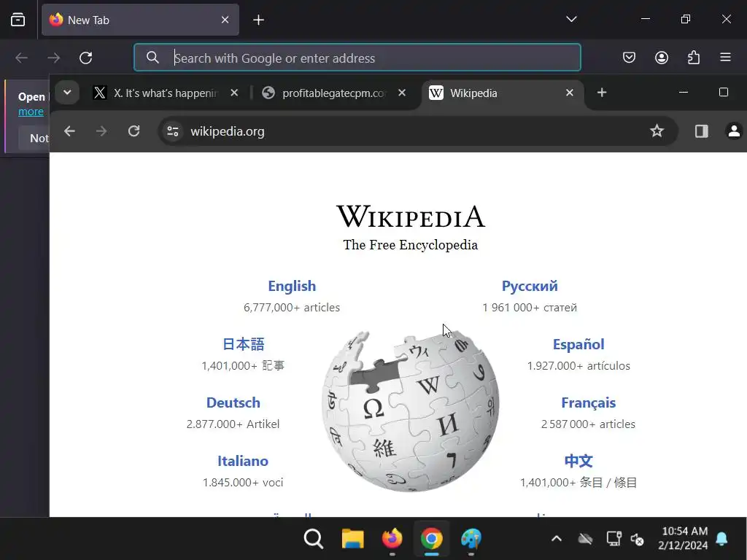
Task: Click muted volume tray icon
Action: coord(638,539)
